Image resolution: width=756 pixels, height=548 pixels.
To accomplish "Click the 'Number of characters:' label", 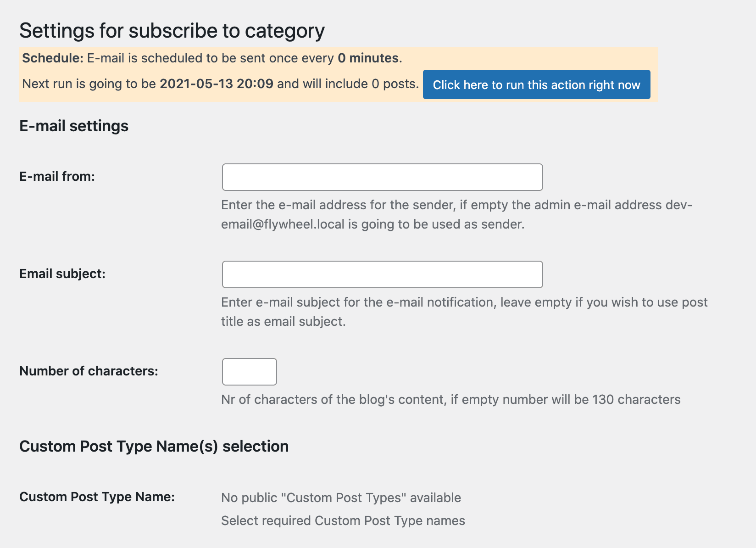I will [89, 371].
